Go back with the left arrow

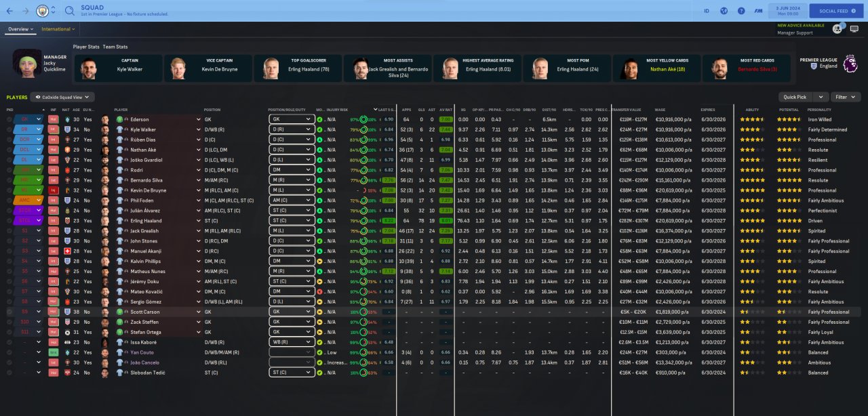[9, 11]
